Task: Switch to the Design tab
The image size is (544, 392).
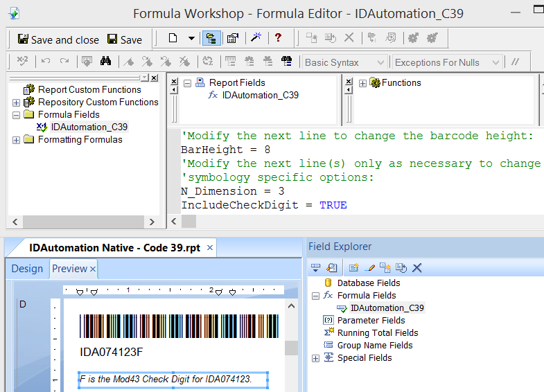Action: click(x=27, y=269)
